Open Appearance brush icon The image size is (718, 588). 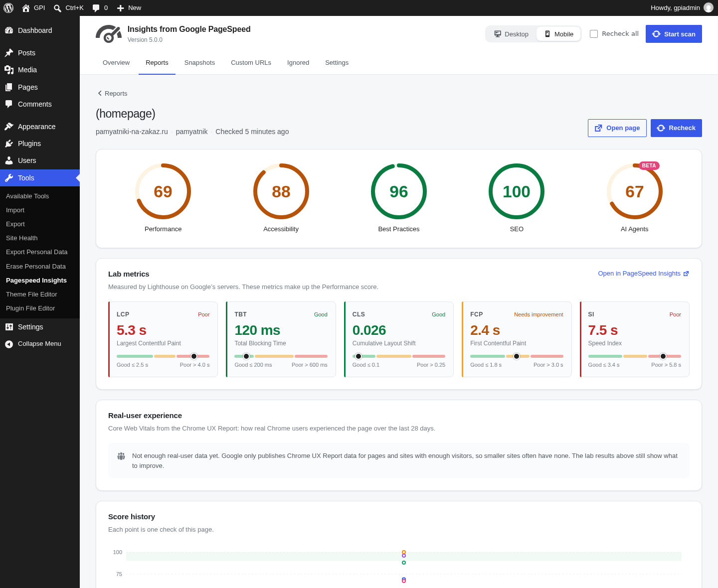click(9, 127)
